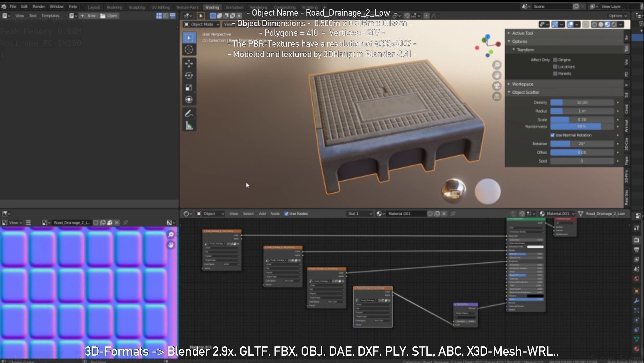Screen dimensions: 644x363
Task: Open the node editor Add menu
Action: pos(262,214)
